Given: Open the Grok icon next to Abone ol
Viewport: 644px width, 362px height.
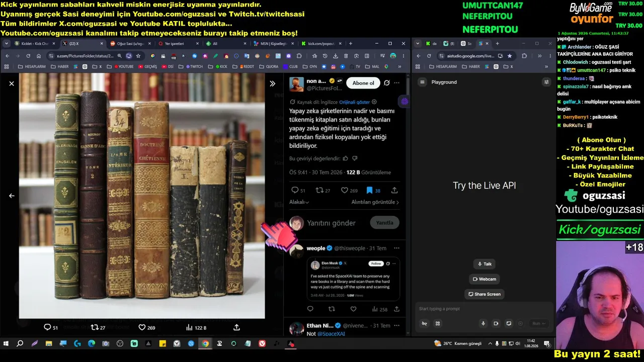Looking at the screenshot, I should click(x=386, y=83).
